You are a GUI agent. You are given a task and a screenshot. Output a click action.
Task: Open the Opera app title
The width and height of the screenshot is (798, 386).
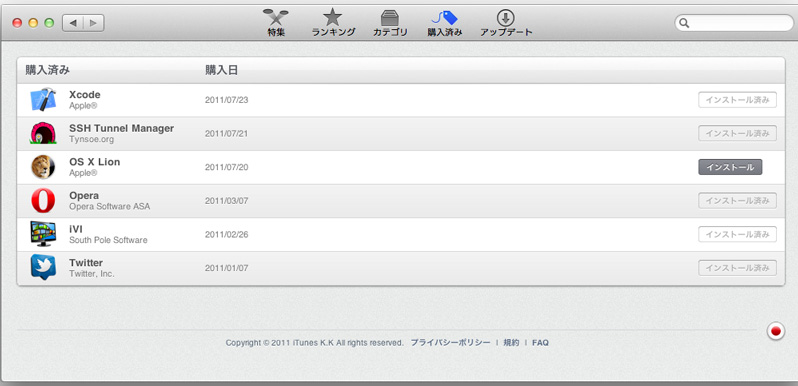[x=84, y=196]
